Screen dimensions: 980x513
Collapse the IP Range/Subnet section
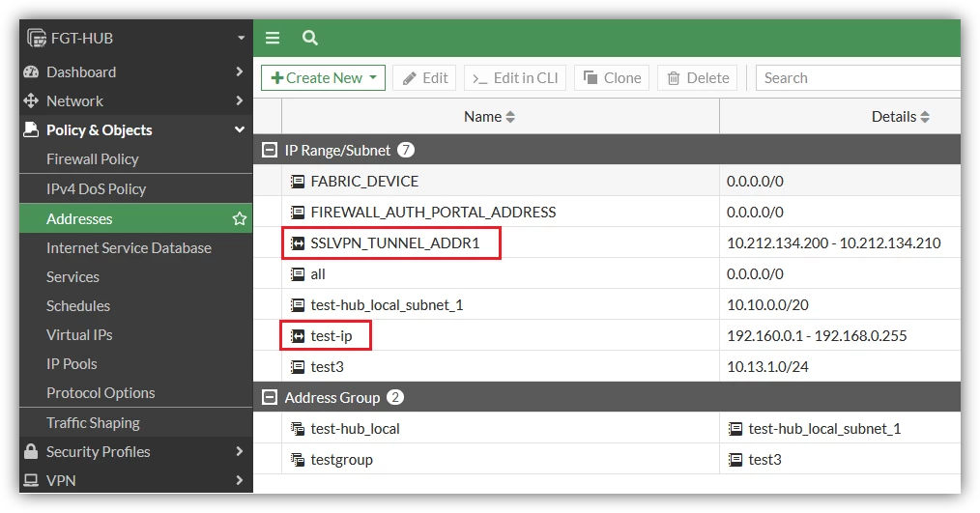point(270,150)
